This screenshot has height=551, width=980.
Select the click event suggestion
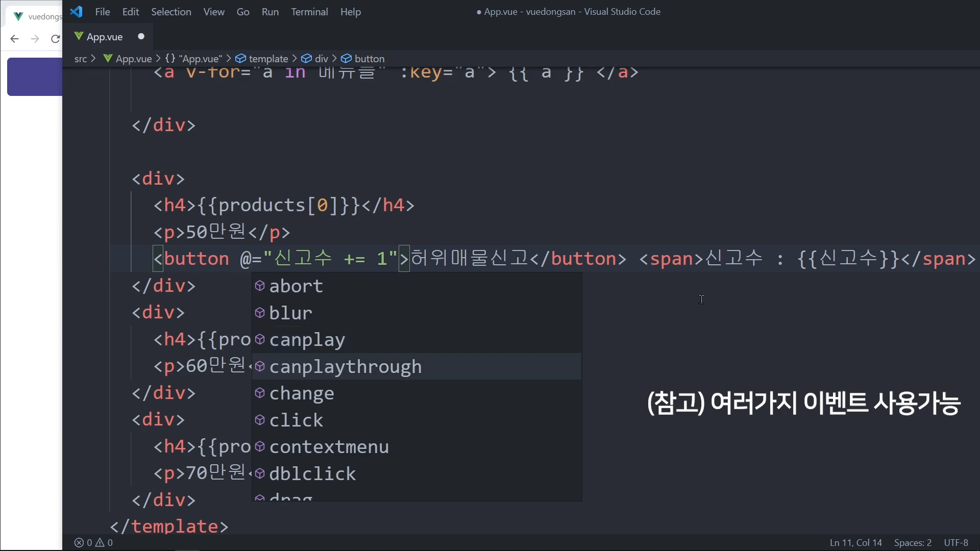(x=296, y=420)
